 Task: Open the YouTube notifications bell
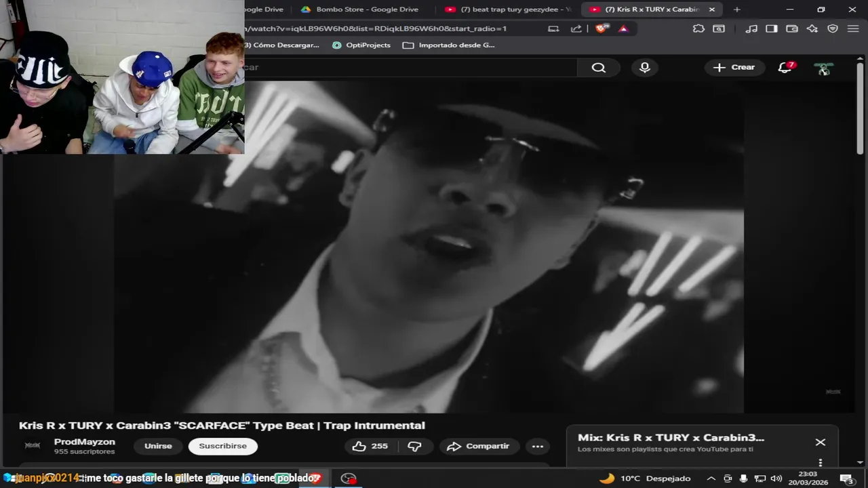click(x=785, y=67)
